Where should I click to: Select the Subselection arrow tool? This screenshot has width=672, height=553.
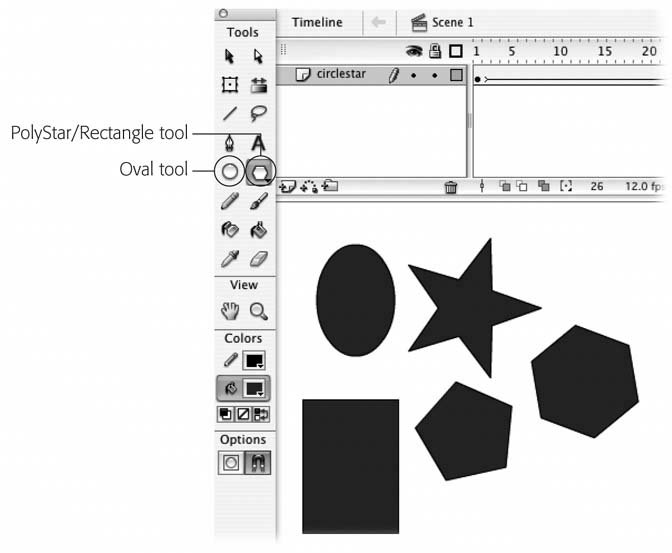pyautogui.click(x=258, y=56)
